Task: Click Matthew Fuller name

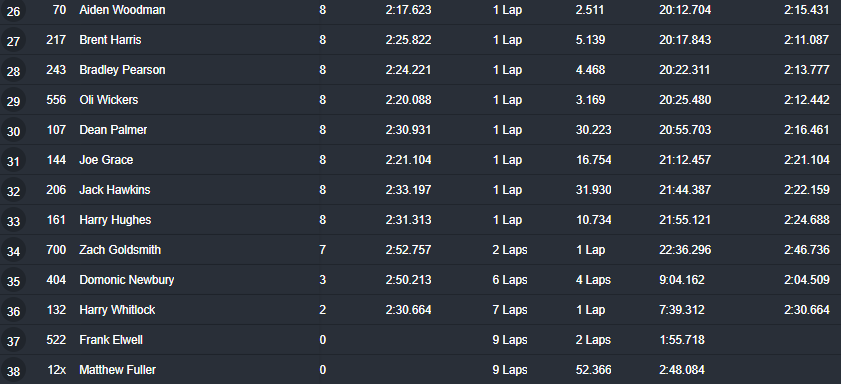Action: click(x=117, y=371)
